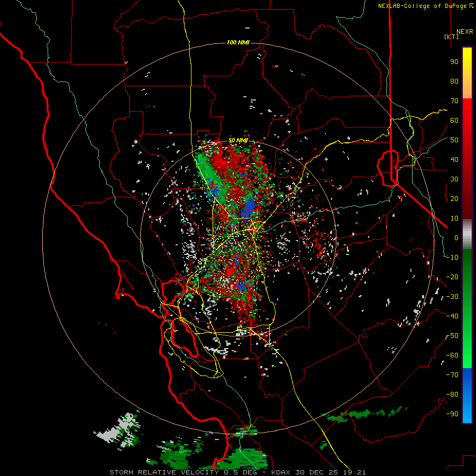Screen dimensions: 476x476
Task: Click the 60 value on the velocity scale
Action: (454, 121)
